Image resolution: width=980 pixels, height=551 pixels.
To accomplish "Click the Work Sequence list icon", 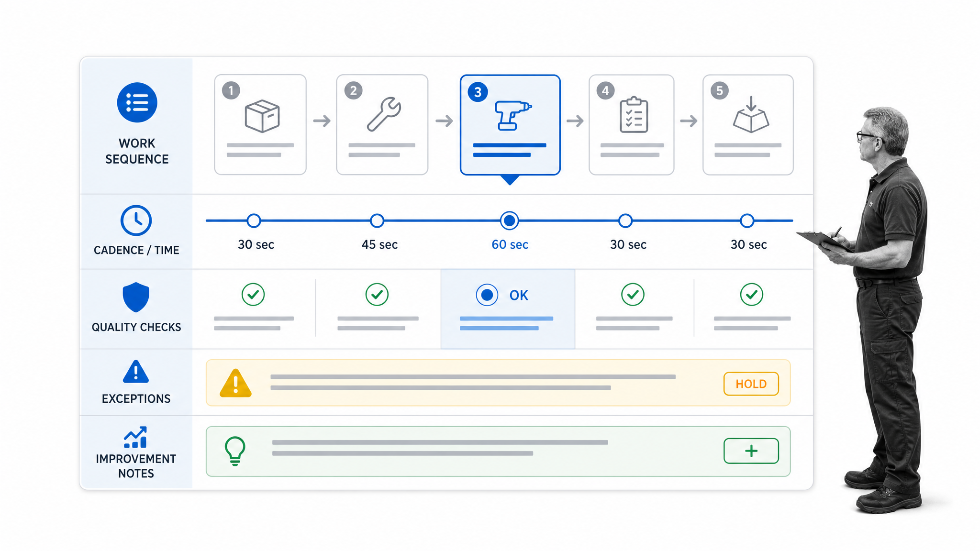I will click(137, 102).
